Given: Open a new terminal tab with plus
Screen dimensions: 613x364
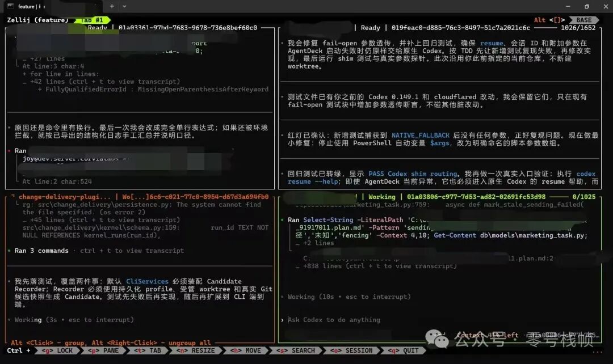Looking at the screenshot, I should (x=112, y=6).
